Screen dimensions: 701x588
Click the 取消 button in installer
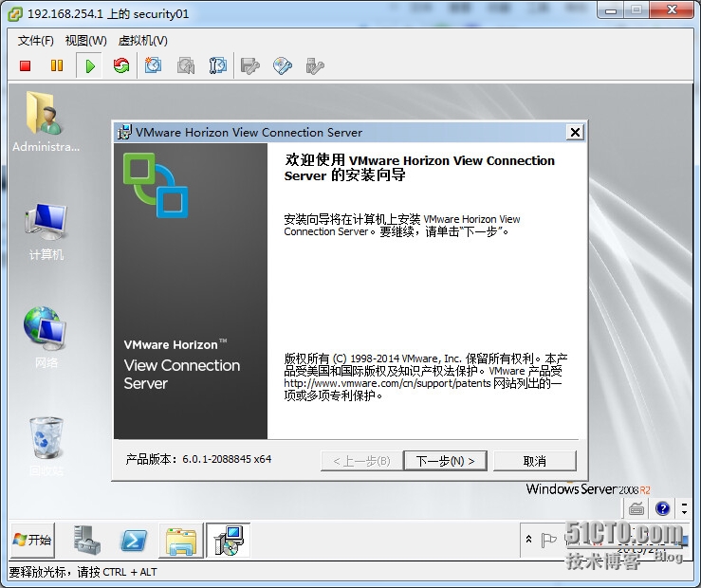pyautogui.click(x=535, y=461)
